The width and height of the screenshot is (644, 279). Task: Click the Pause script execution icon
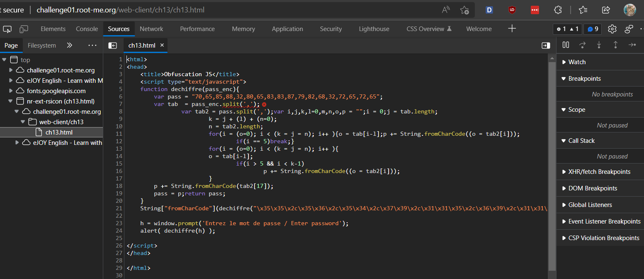coord(566,45)
